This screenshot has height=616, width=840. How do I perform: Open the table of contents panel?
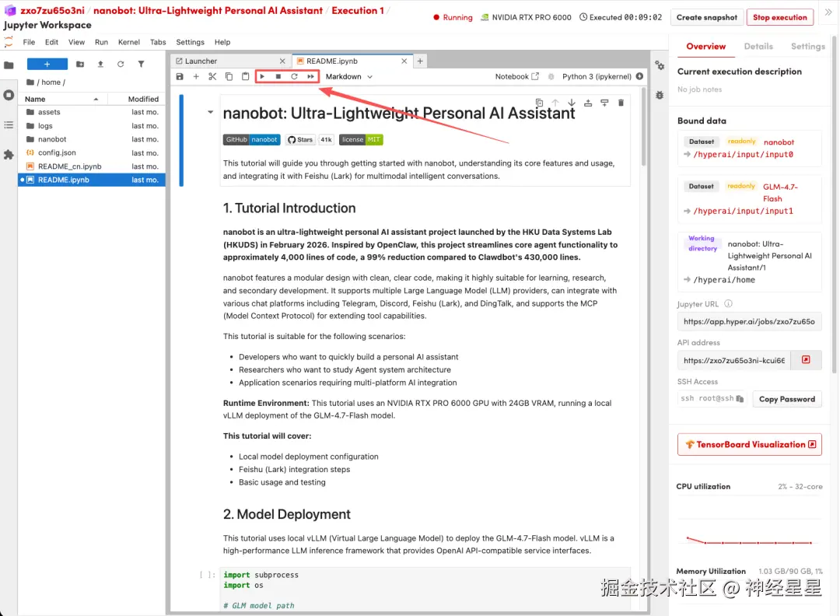(9, 124)
